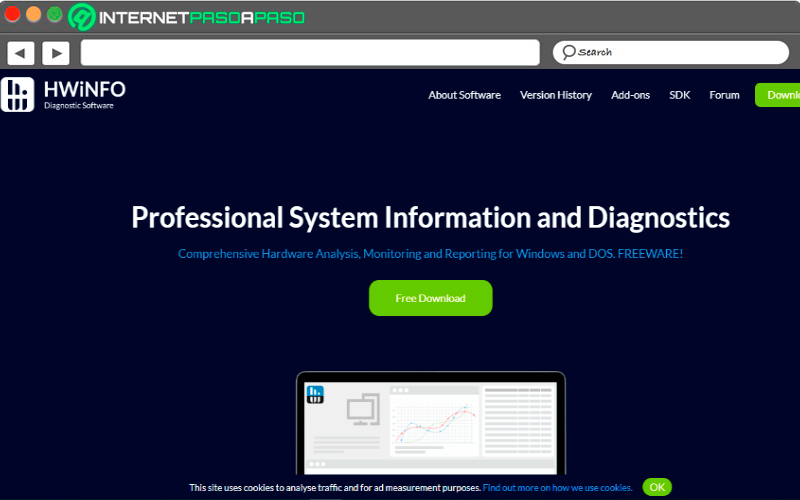
Task: Click the 'Professional System Information and Diagnostics' heading
Action: click(431, 218)
